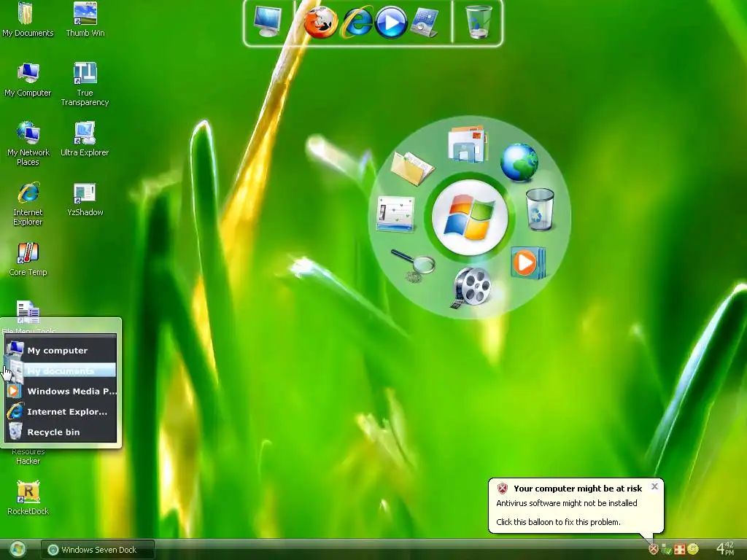
Task: Switch to Windows Seven Dock taskbar button
Action: [x=98, y=550]
